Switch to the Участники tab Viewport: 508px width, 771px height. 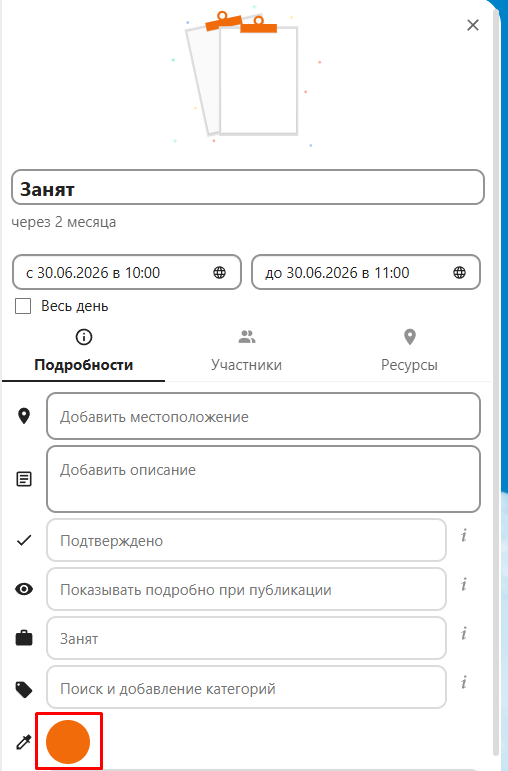pos(246,351)
